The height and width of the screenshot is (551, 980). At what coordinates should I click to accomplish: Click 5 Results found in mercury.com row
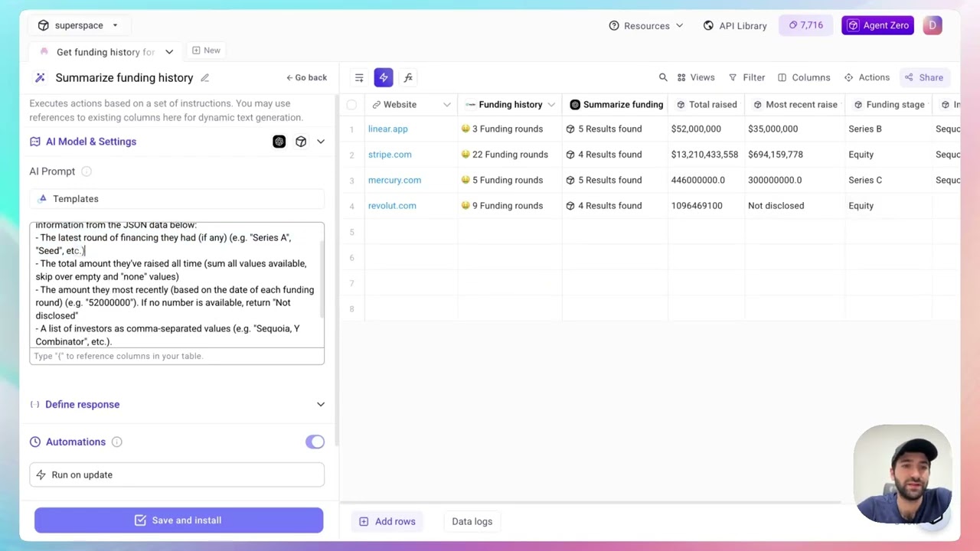(x=616, y=180)
